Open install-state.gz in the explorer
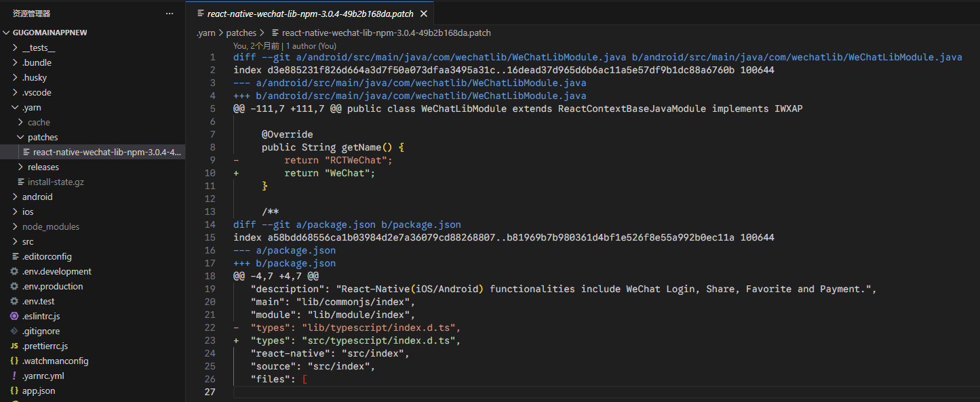Screen dimensions: 980x402 [x=56, y=182]
